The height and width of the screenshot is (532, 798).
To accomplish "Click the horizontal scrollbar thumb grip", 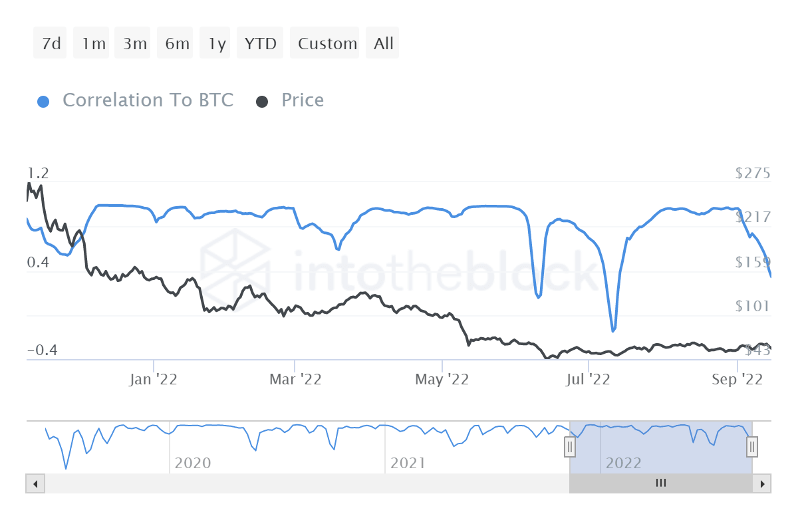I will [660, 483].
